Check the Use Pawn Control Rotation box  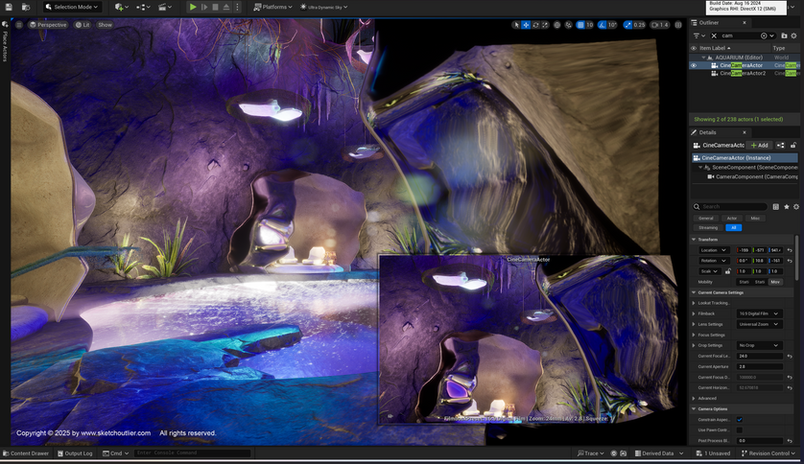click(739, 429)
